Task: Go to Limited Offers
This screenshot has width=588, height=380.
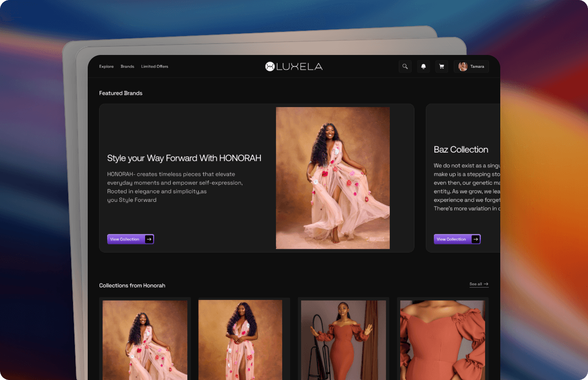Action: (x=155, y=67)
